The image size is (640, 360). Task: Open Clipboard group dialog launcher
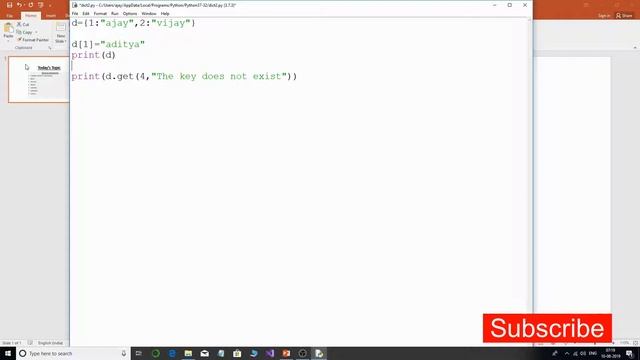[x=50, y=48]
